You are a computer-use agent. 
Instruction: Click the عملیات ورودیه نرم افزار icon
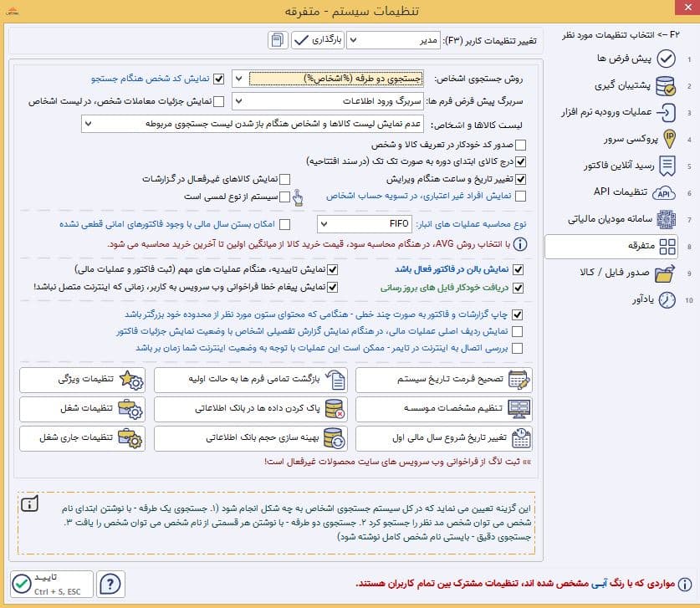pos(666,112)
